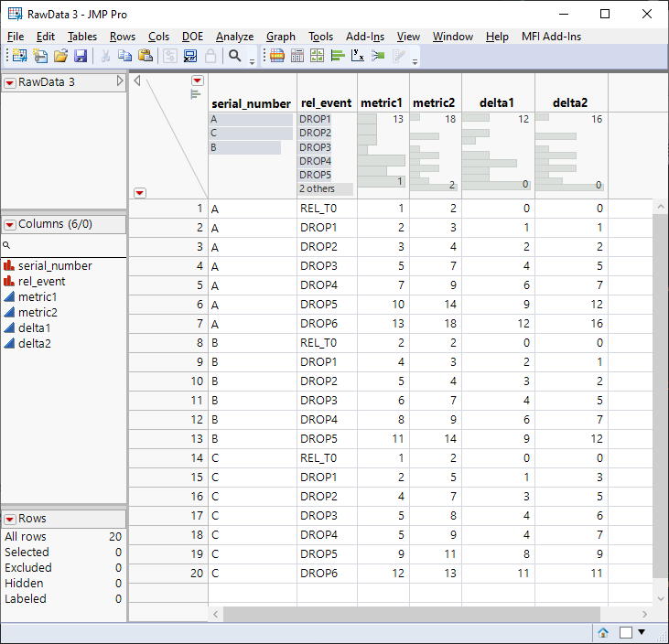Viewport: 669px width, 644px height.
Task: Click the Open file folder icon
Action: pos(60,57)
